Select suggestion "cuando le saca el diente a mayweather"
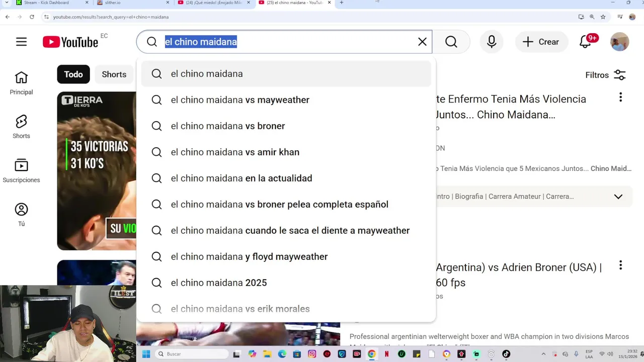 pos(286,230)
